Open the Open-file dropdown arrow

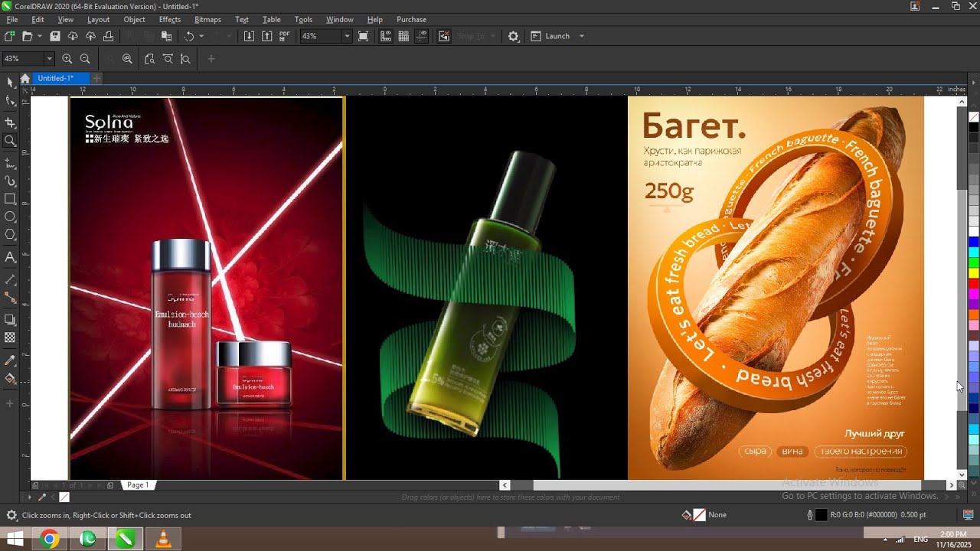point(39,36)
